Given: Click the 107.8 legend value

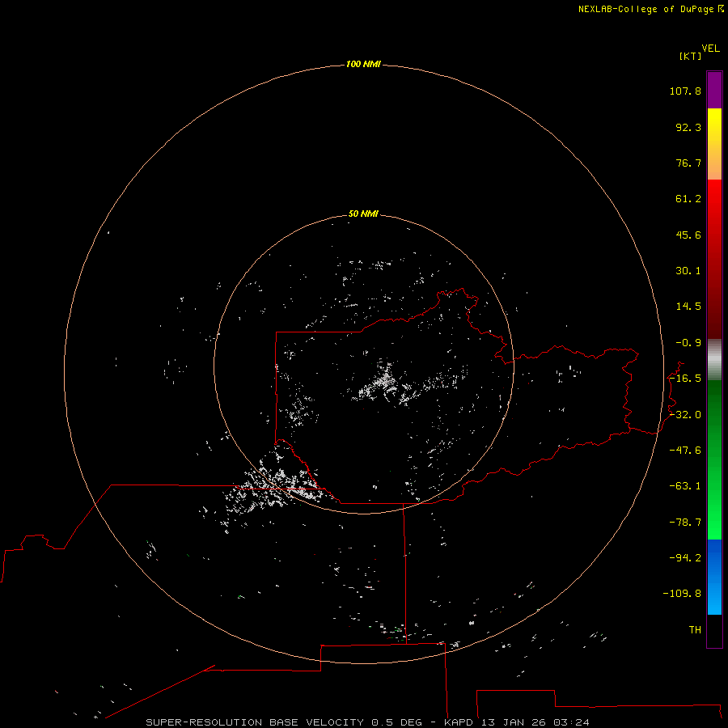Looking at the screenshot, I should click(x=685, y=91).
